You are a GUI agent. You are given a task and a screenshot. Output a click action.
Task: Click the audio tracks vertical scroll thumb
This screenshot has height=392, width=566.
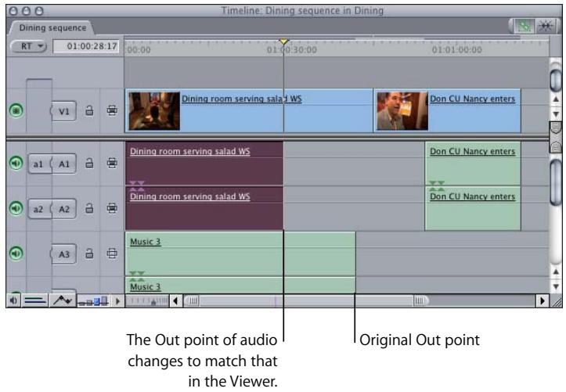click(556, 183)
